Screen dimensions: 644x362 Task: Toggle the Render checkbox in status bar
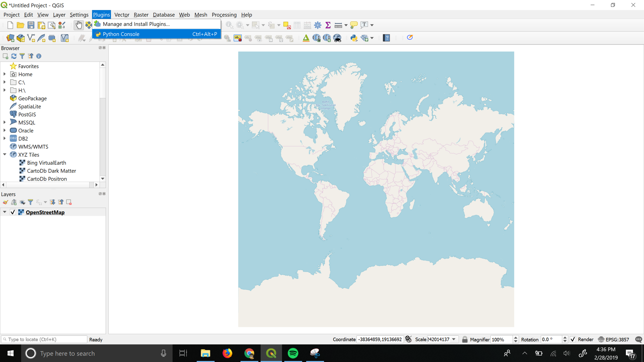(x=573, y=339)
